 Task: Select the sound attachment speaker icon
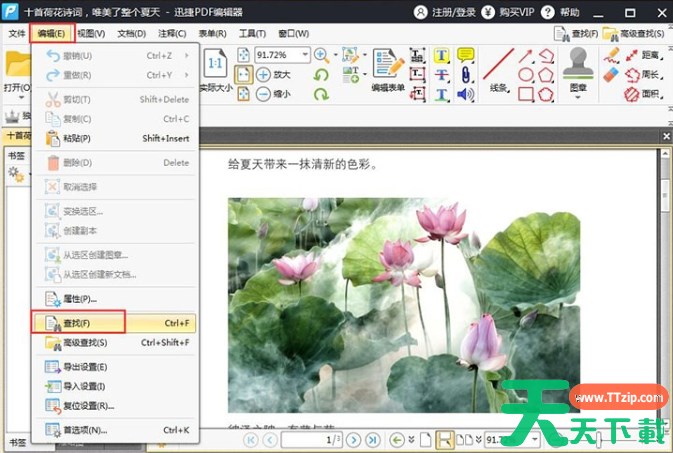465,94
